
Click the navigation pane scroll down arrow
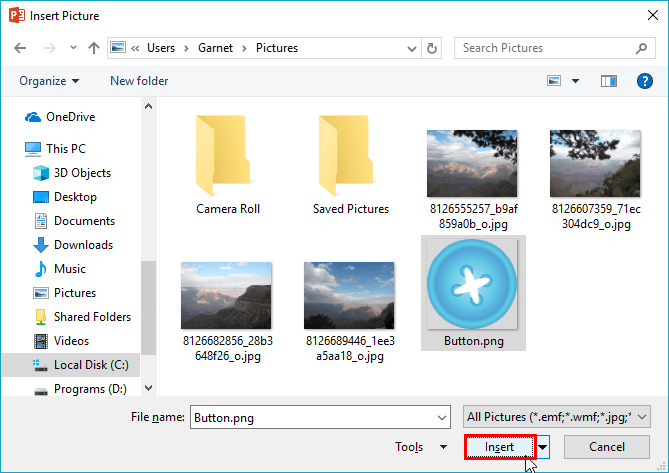148,388
